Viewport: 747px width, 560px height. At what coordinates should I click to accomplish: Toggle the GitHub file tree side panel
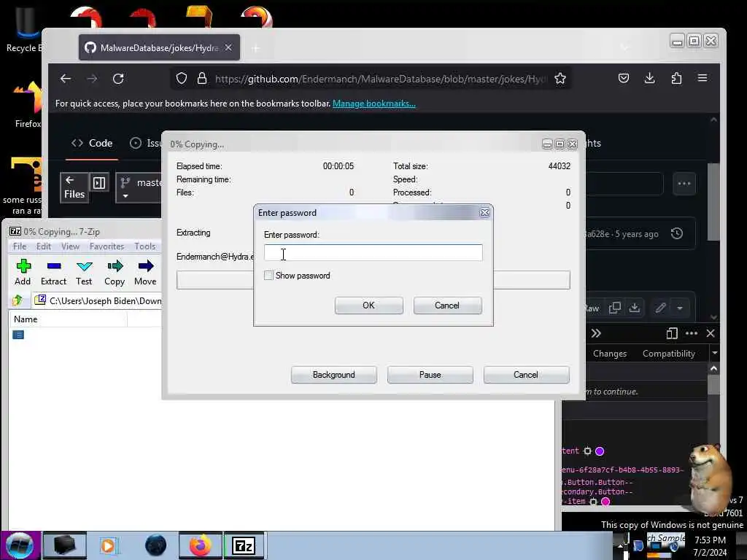click(x=99, y=183)
